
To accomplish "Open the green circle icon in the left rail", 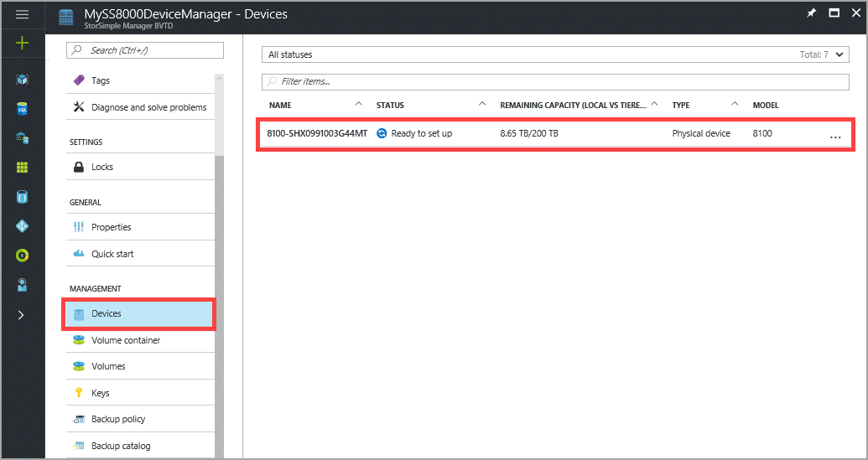I will coord(22,256).
